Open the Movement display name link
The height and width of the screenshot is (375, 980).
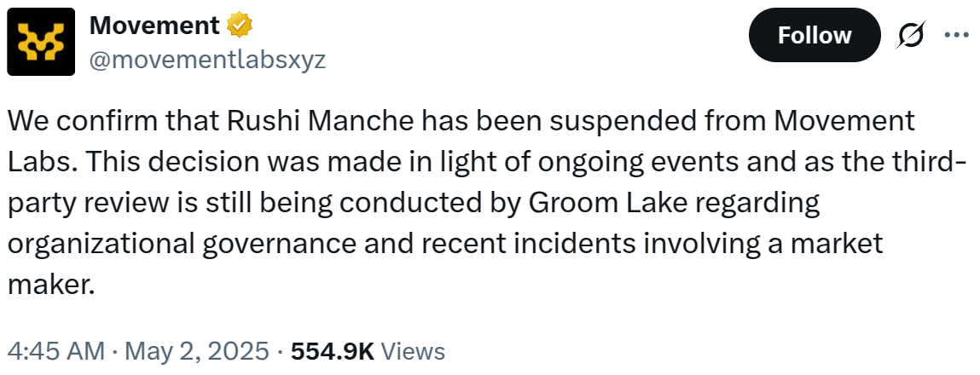pos(154,26)
